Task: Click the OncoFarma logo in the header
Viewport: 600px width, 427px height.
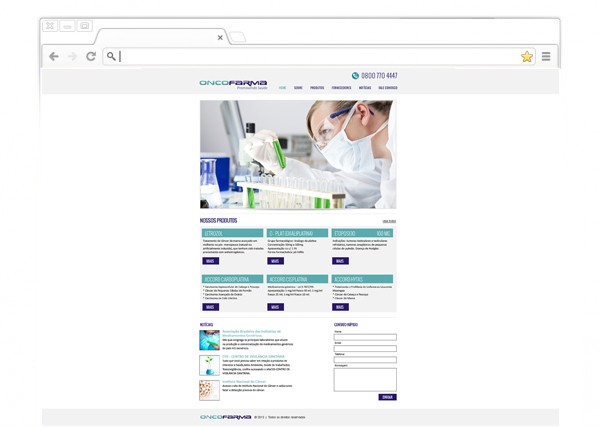Action: point(233,85)
